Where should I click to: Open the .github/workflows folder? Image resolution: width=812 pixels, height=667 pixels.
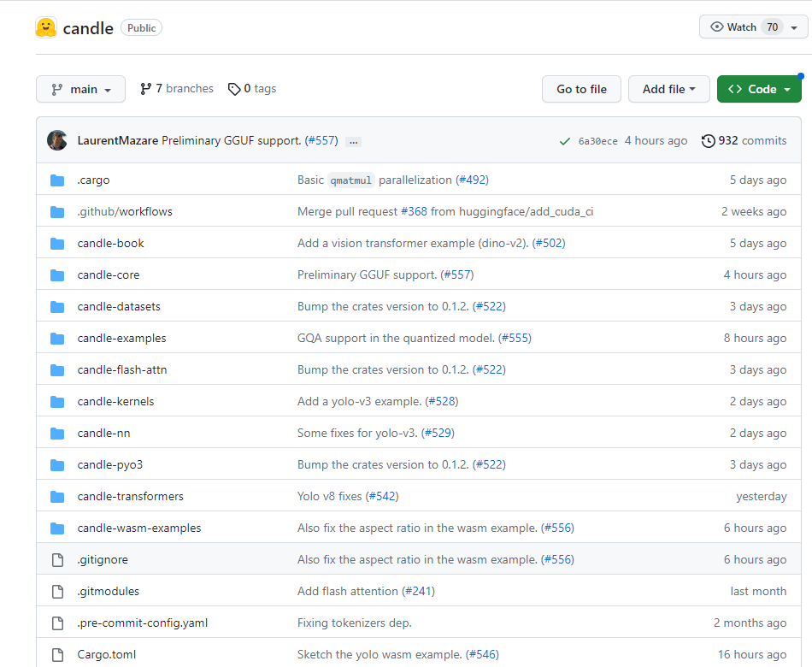point(125,211)
